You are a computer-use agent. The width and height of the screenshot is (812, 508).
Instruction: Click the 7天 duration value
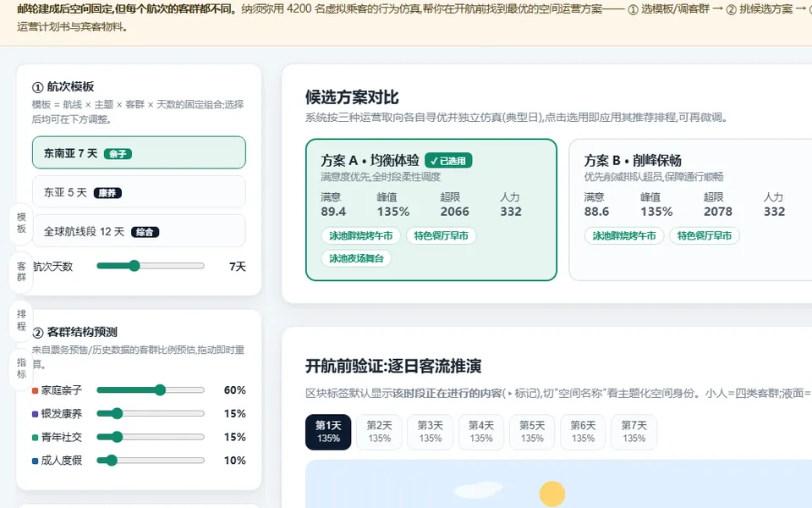237,267
